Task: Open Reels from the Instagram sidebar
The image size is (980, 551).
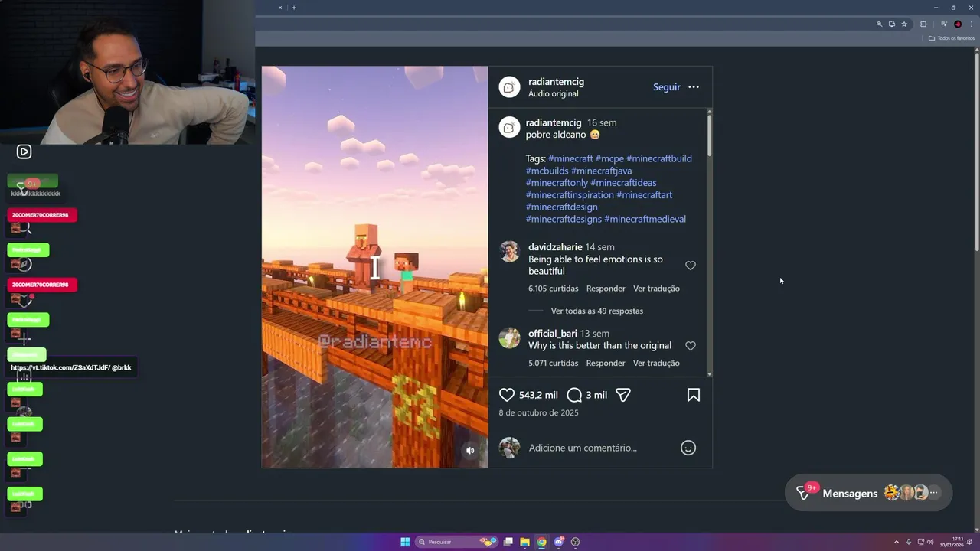Action: [24, 152]
